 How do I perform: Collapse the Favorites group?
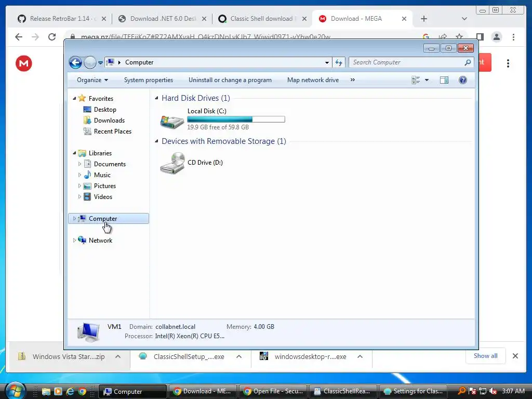tap(74, 98)
